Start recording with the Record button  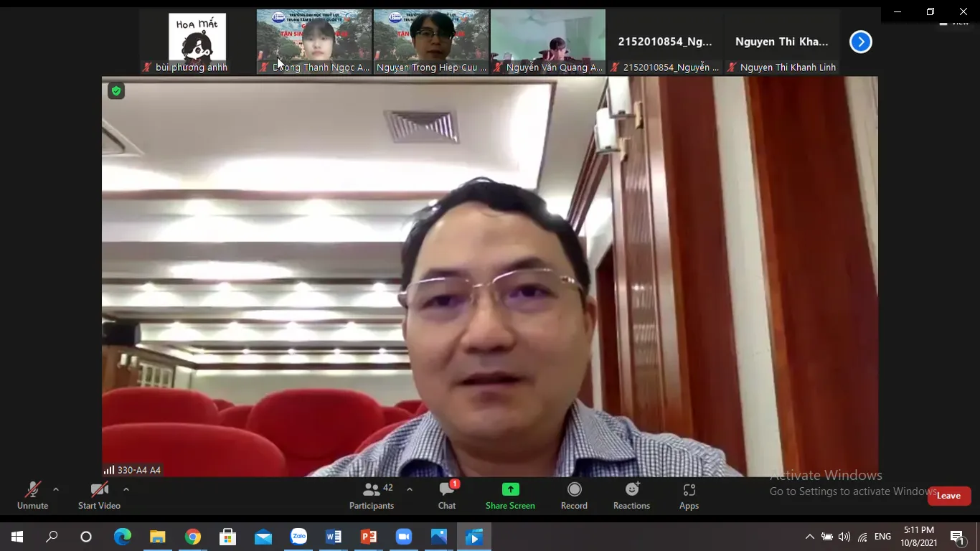pos(574,496)
